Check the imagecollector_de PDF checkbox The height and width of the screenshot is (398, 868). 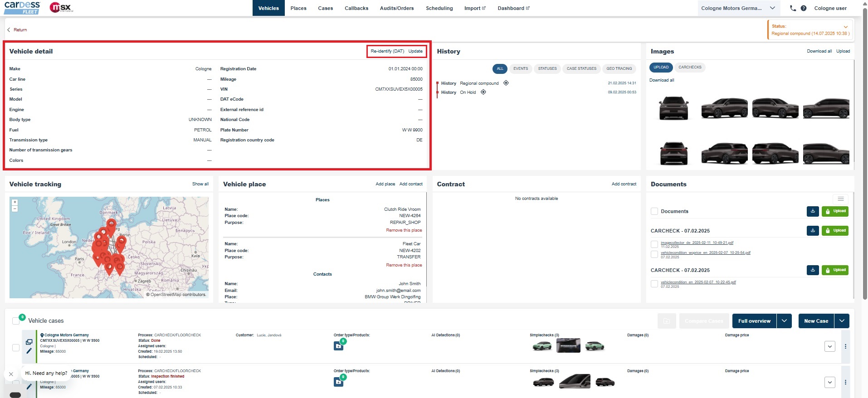[654, 244]
